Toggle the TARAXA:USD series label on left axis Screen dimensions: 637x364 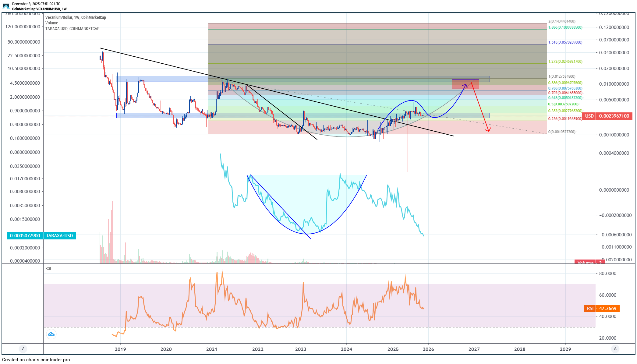(60, 236)
